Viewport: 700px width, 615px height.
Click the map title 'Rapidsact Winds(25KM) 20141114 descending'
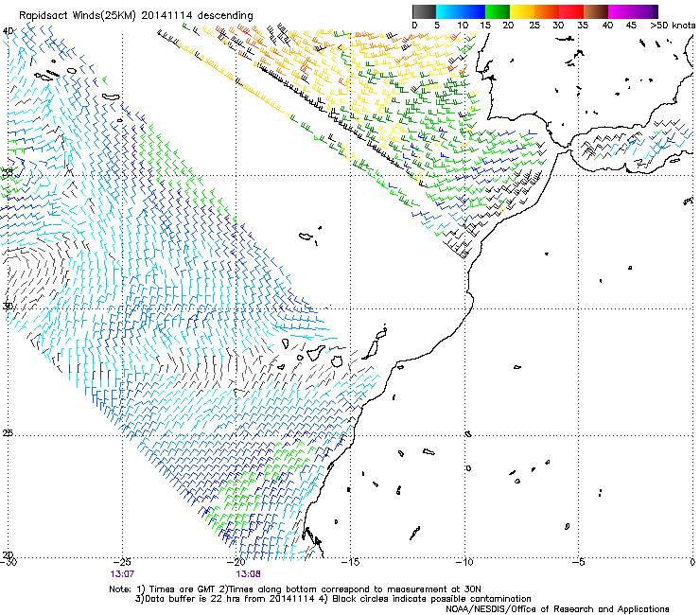(135, 16)
